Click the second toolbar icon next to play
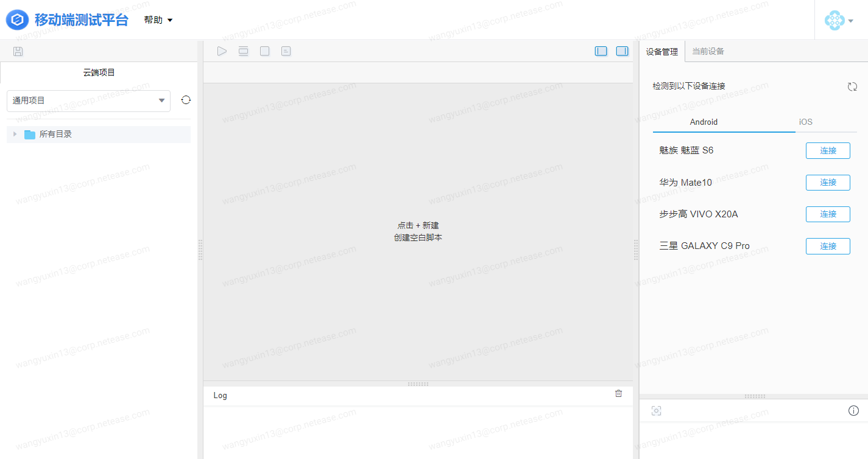 click(x=243, y=51)
